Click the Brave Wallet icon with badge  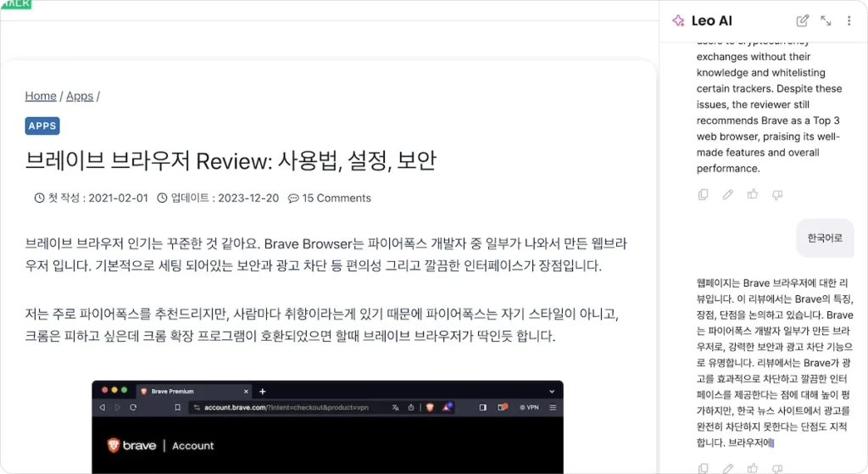[x=503, y=407]
